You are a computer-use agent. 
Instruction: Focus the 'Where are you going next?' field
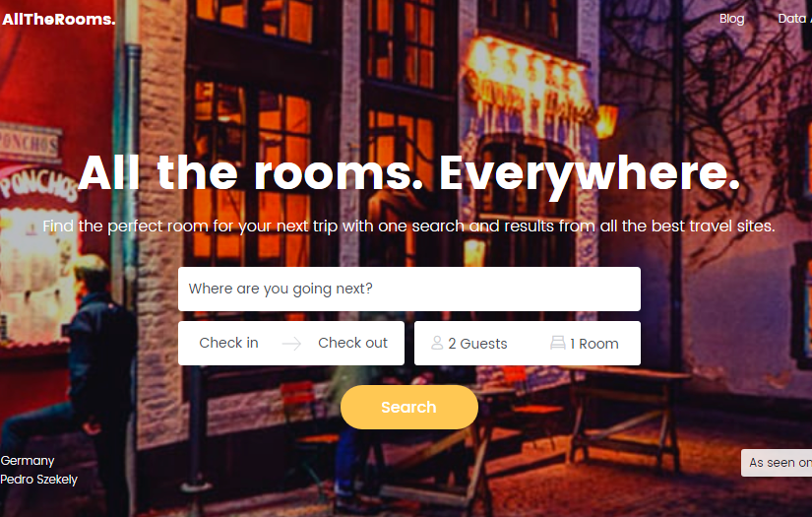409,290
